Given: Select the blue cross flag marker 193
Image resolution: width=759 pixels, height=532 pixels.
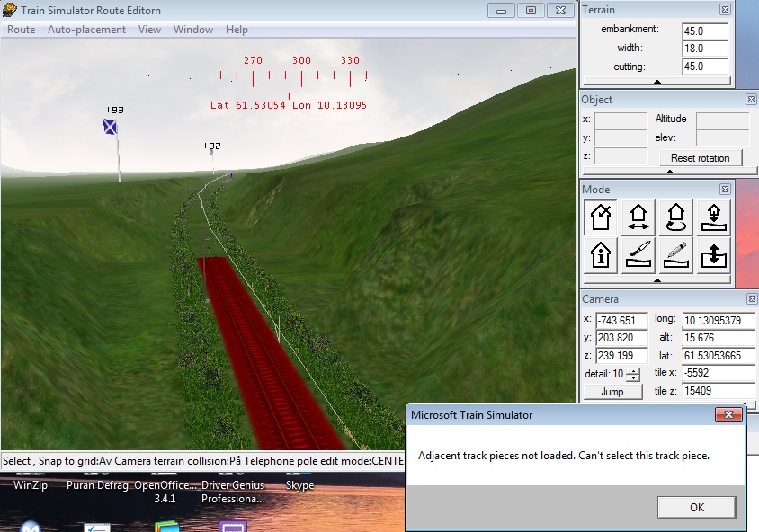Looking at the screenshot, I should tap(111, 128).
